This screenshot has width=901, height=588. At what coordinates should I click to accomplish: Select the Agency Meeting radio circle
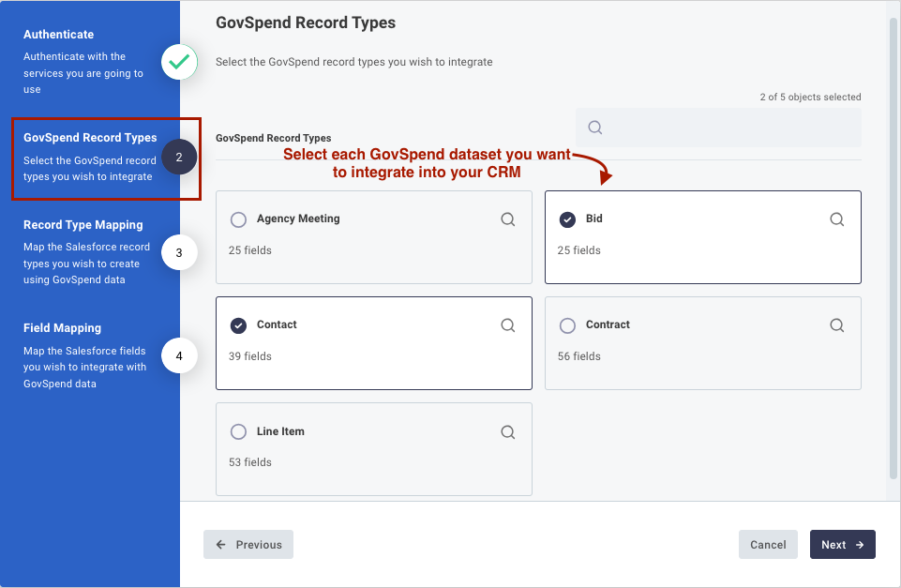[x=238, y=219]
